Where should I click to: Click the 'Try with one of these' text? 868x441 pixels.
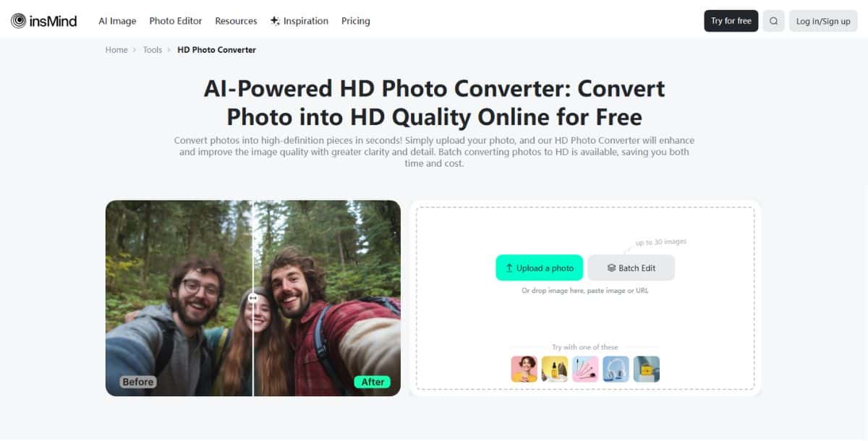(585, 347)
